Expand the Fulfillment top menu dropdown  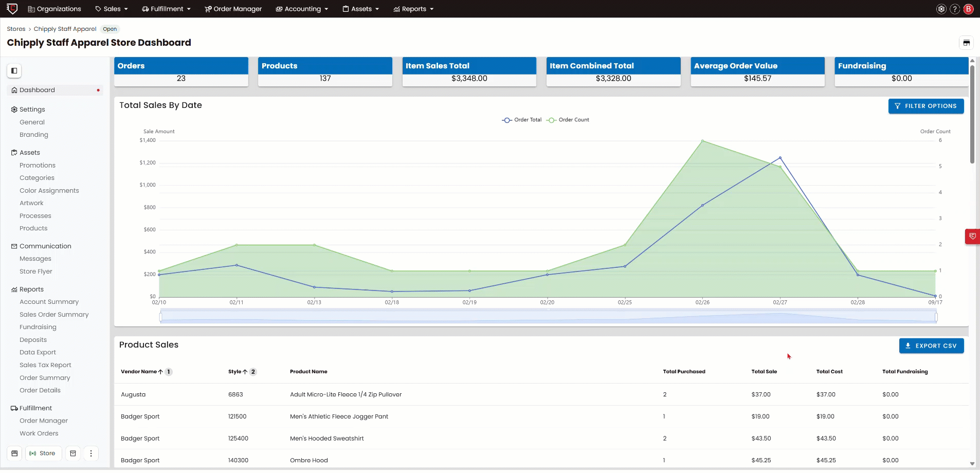click(x=166, y=9)
